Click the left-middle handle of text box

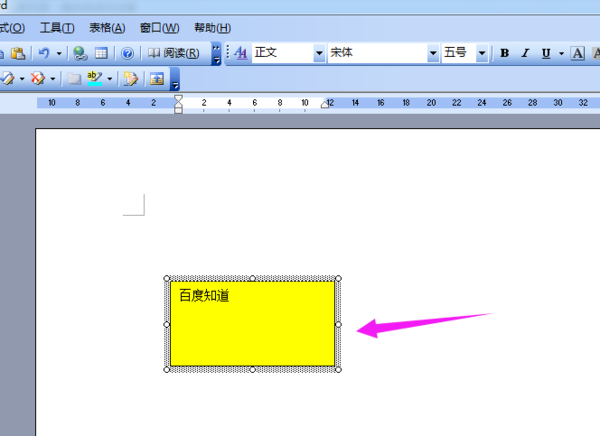pos(166,324)
